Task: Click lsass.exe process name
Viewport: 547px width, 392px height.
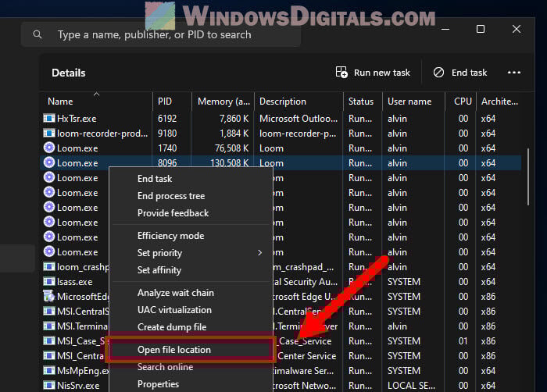Action: click(75, 281)
